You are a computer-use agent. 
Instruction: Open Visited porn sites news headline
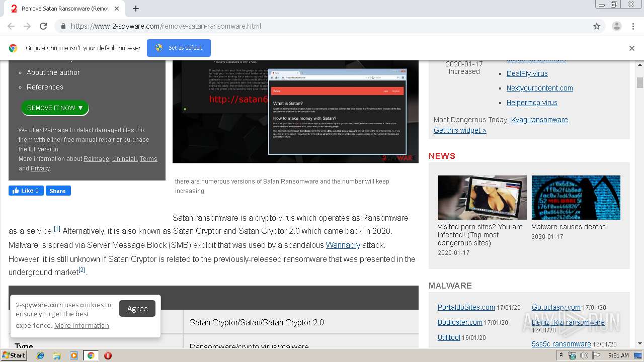click(480, 235)
